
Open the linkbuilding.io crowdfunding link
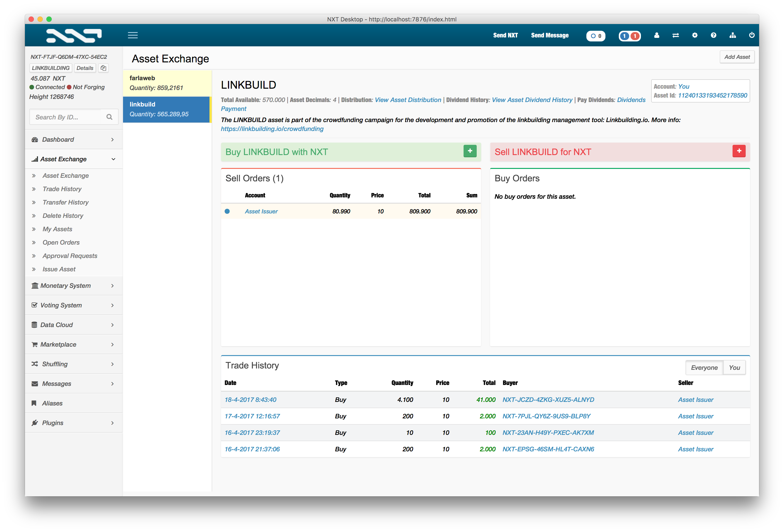click(x=272, y=129)
